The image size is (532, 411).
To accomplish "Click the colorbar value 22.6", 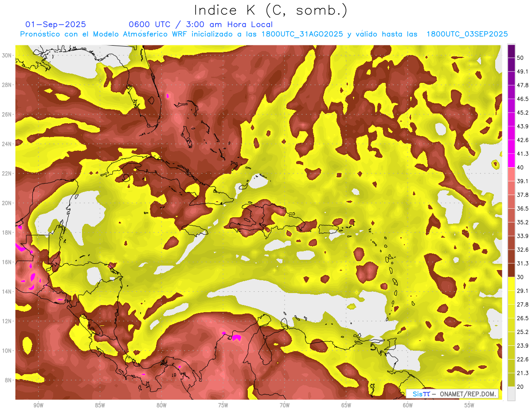I will (x=522, y=360).
